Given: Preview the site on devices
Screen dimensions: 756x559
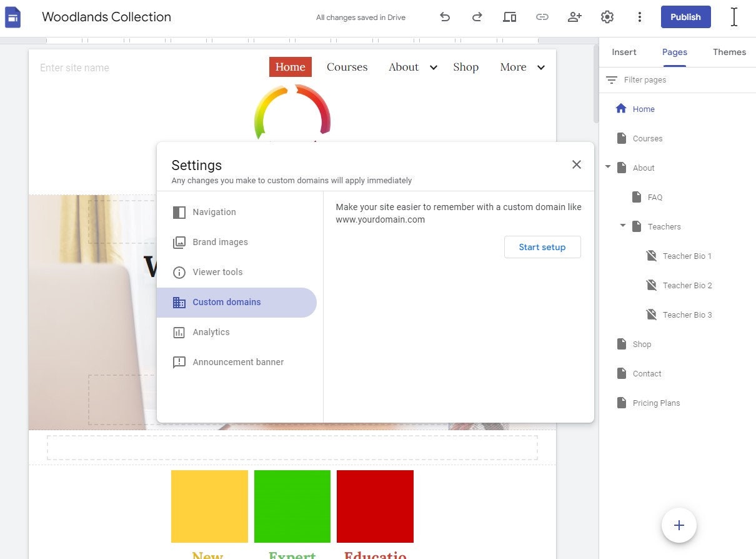Looking at the screenshot, I should (x=509, y=17).
